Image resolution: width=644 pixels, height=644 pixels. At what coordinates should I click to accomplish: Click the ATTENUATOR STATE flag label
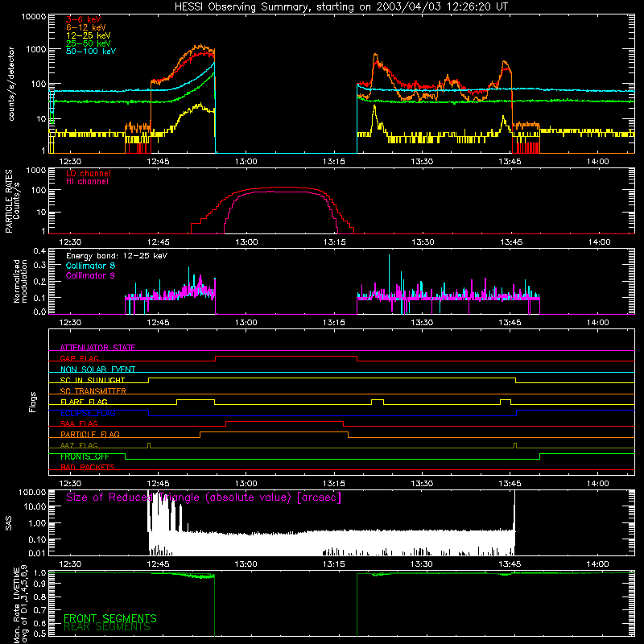(97, 348)
